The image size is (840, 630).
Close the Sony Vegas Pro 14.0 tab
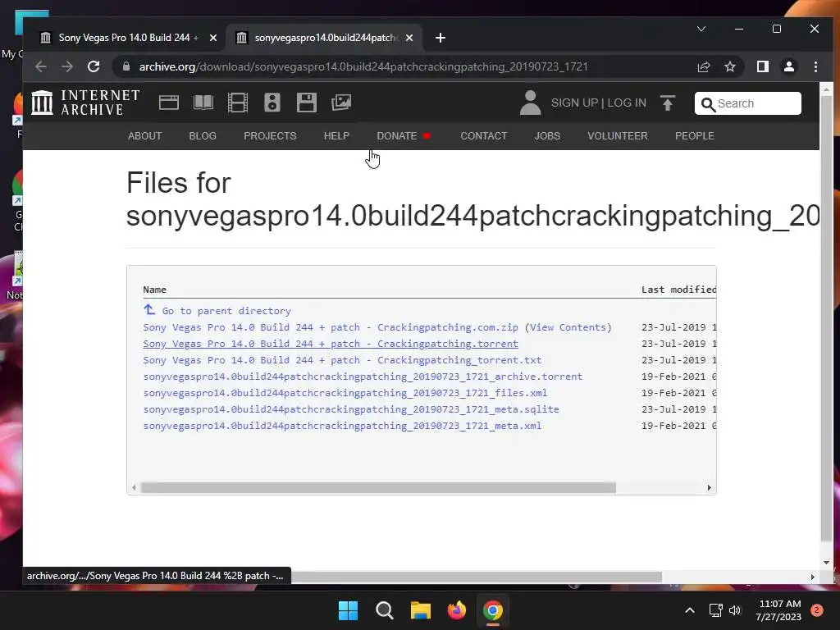tap(213, 38)
